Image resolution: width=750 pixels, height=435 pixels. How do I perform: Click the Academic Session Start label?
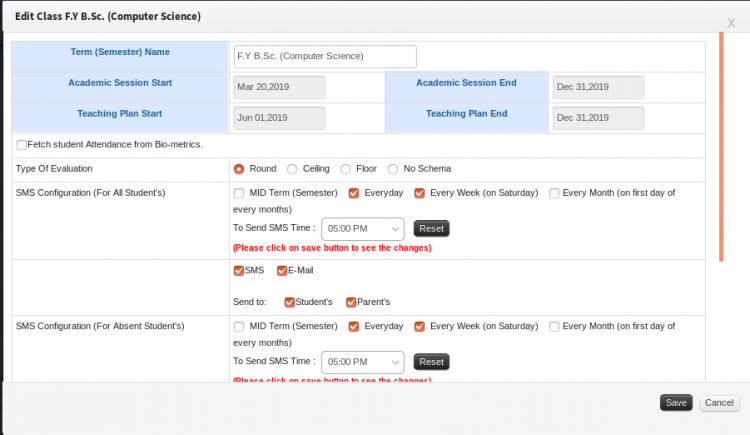coord(120,83)
